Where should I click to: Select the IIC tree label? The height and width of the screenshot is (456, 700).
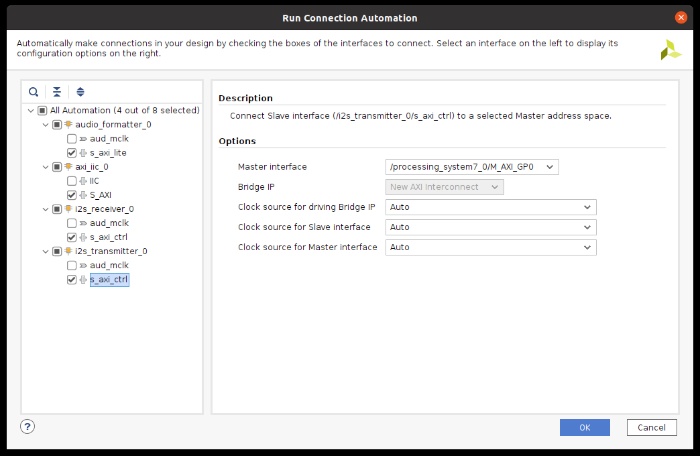click(x=94, y=181)
